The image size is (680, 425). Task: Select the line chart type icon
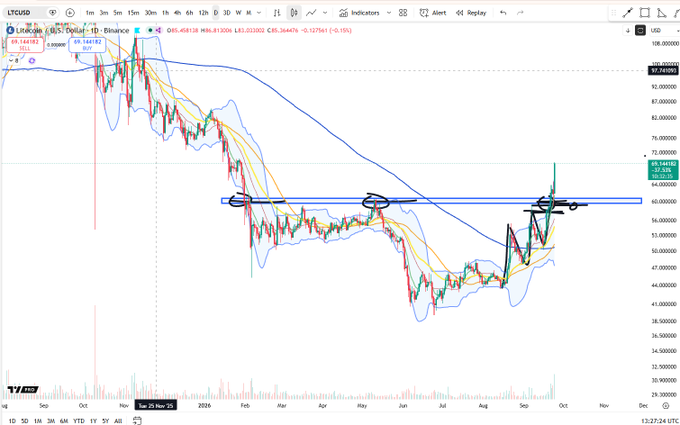pyautogui.click(x=311, y=13)
